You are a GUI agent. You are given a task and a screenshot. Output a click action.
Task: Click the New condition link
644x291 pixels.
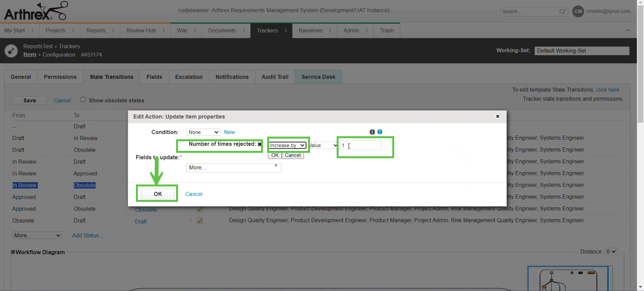coord(229,132)
